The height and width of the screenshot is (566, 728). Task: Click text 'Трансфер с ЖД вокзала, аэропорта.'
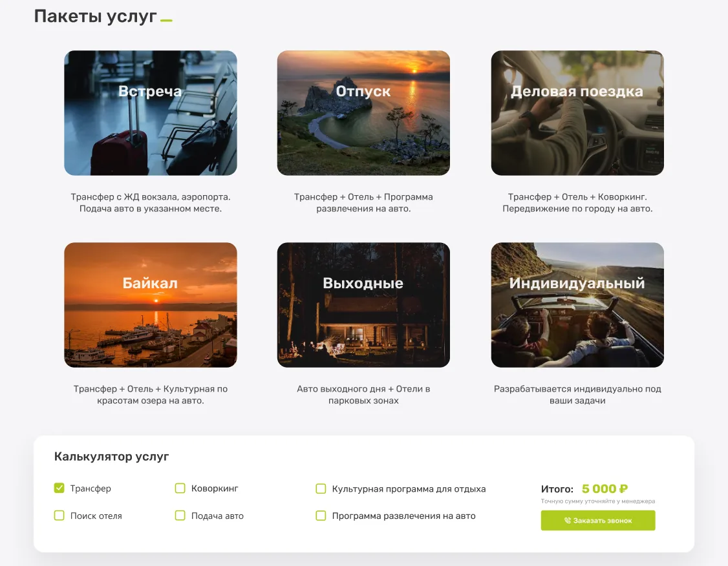[151, 196]
